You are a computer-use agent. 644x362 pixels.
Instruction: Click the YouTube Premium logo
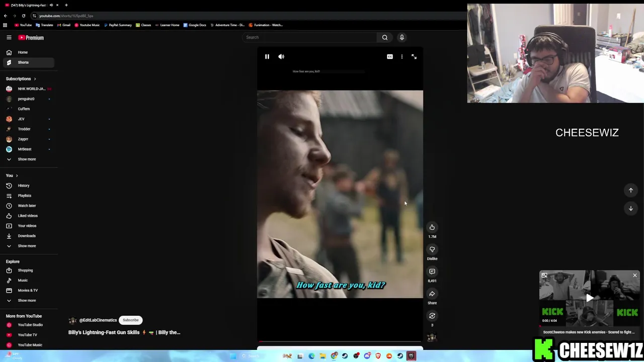(31, 38)
